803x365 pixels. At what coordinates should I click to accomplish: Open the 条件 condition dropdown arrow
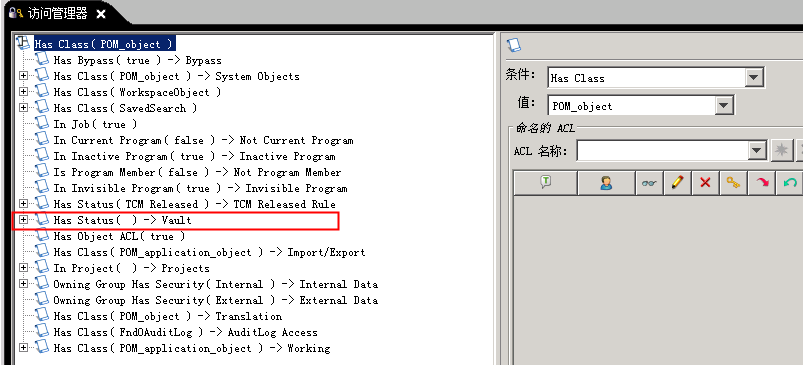(753, 78)
